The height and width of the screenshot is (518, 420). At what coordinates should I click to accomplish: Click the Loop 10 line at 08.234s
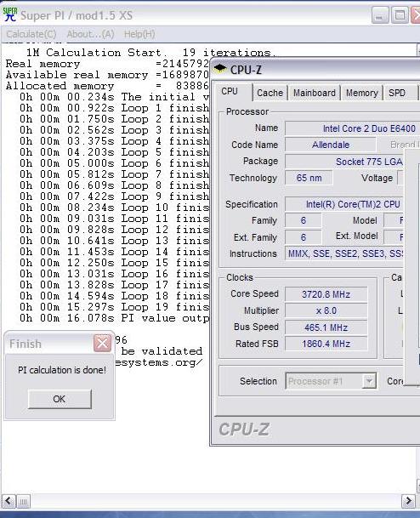point(114,208)
